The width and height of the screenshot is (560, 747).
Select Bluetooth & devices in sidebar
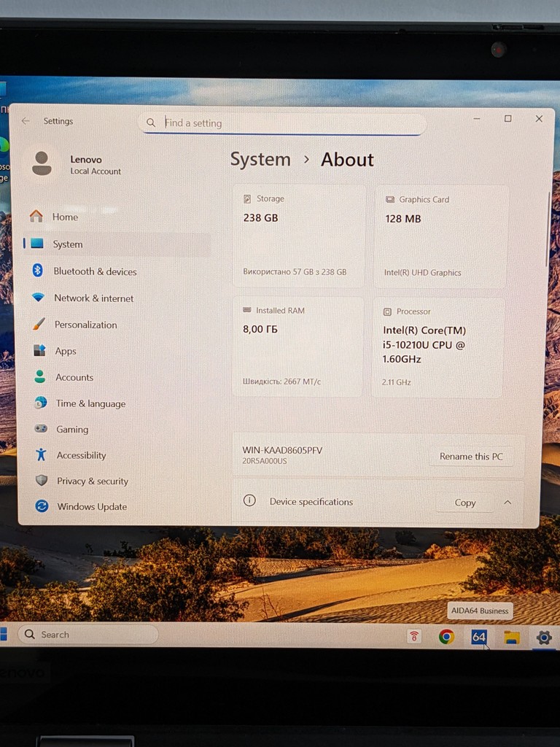point(116,271)
